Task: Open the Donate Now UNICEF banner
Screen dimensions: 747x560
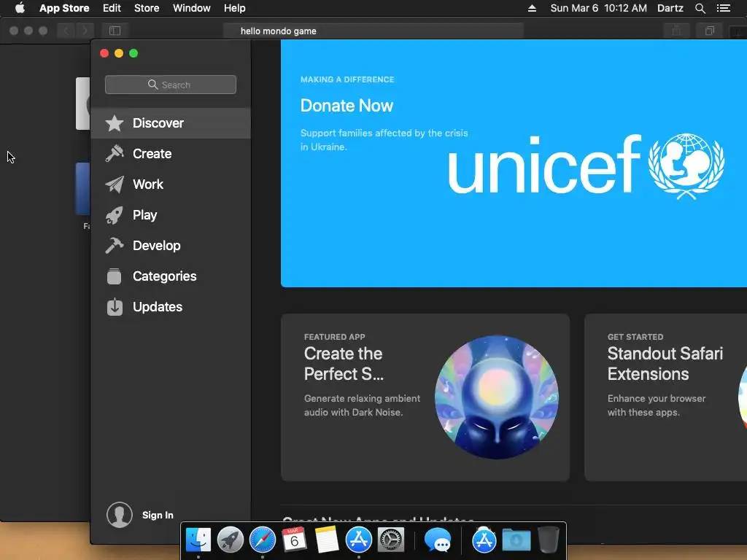Action: coord(514,163)
